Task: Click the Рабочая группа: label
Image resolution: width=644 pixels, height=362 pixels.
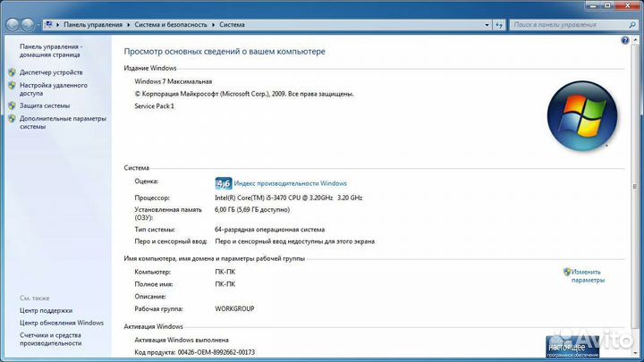Action: coord(158,308)
